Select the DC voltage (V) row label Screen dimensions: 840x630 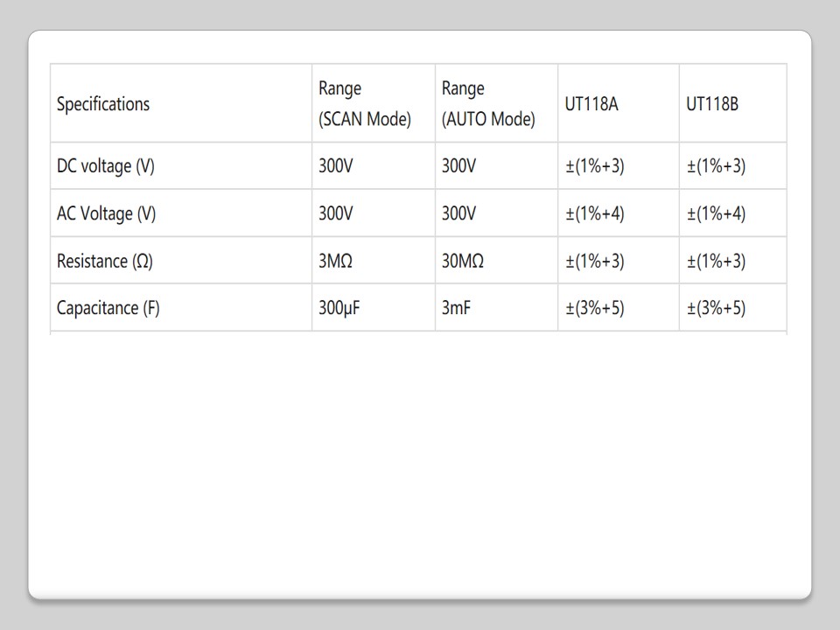[106, 166]
